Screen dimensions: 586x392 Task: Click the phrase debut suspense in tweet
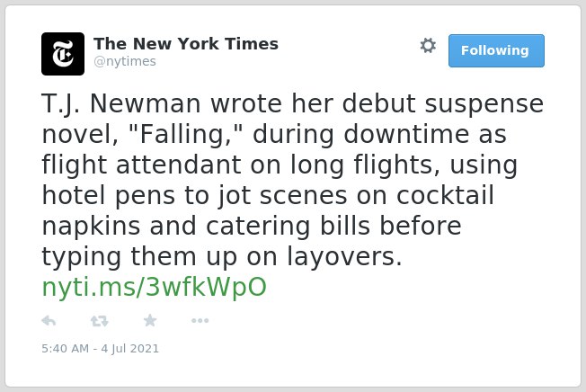click(x=443, y=103)
